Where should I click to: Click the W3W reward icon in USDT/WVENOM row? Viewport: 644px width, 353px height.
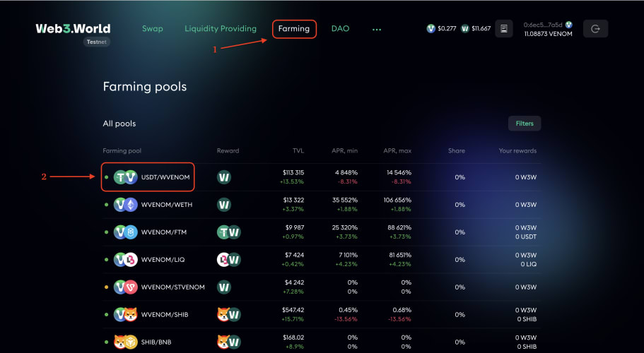coord(224,177)
